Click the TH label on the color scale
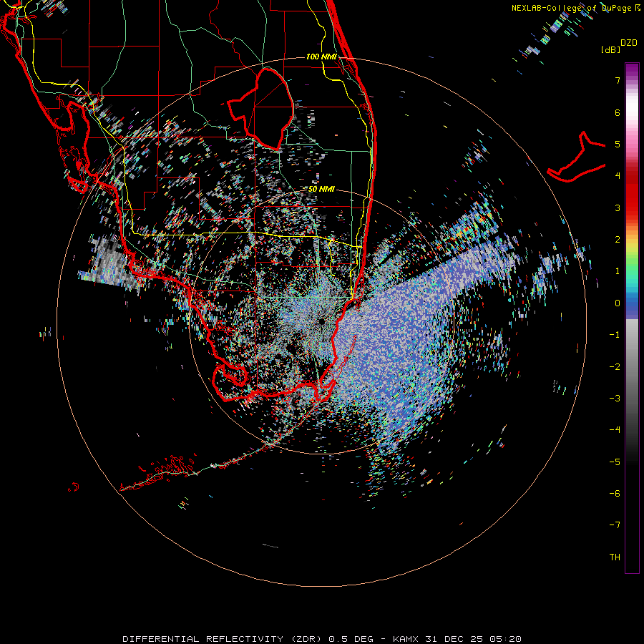 615,557
